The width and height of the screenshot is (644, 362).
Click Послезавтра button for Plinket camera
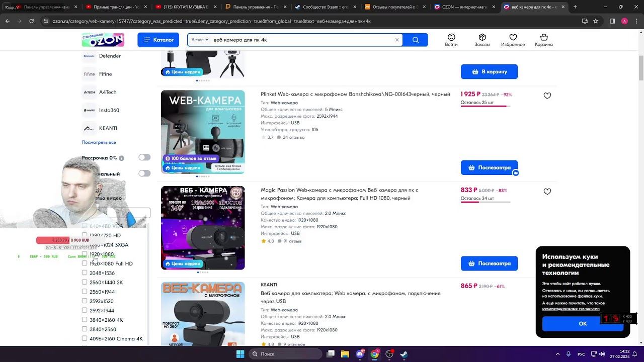[x=489, y=167]
